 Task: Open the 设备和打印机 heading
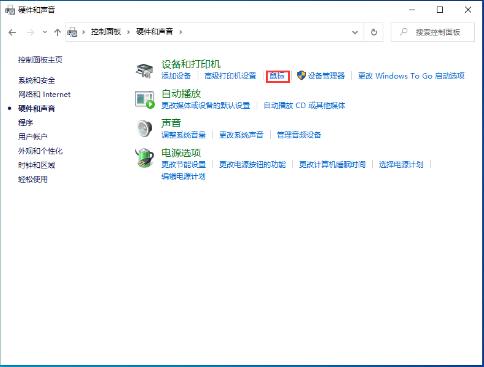[x=191, y=64]
